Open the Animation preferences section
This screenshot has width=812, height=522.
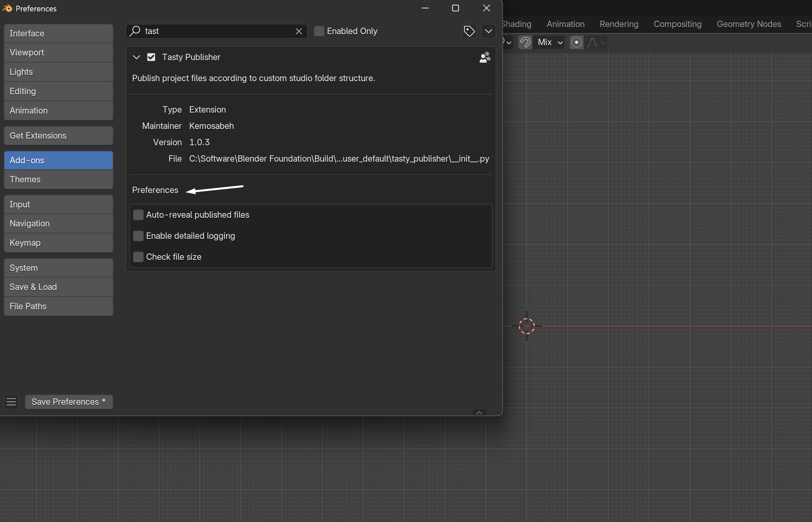click(x=58, y=111)
